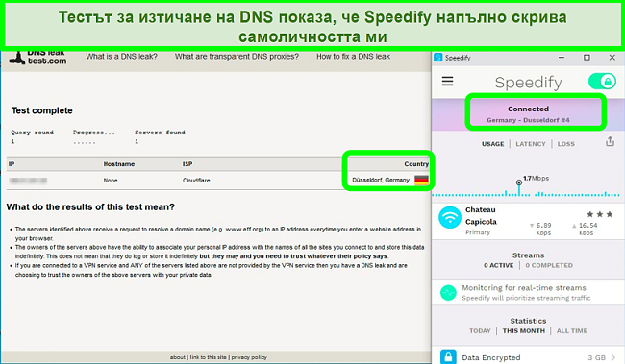This screenshot has height=364, width=625.
Task: Click the Data Encrypted lock icon
Action: 448,357
